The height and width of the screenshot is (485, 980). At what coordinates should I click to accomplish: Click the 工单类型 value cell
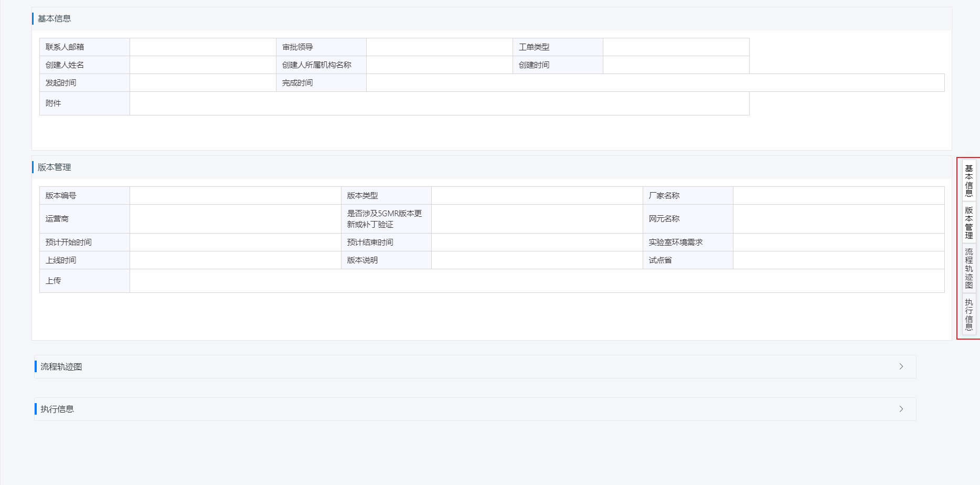click(x=676, y=47)
